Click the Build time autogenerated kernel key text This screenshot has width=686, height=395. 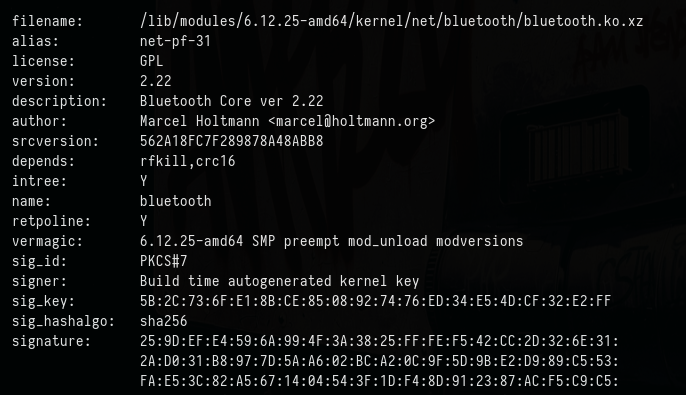pos(280,281)
